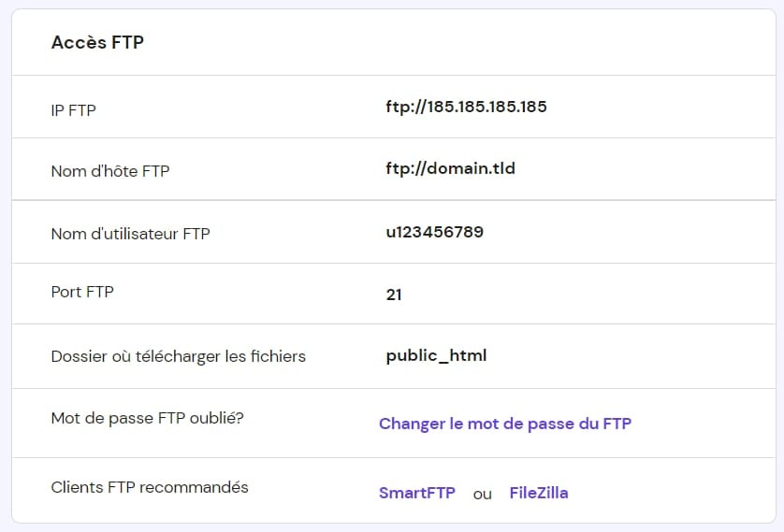Click the empty space right of FileZilla link
The image size is (784, 532).
[670, 493]
